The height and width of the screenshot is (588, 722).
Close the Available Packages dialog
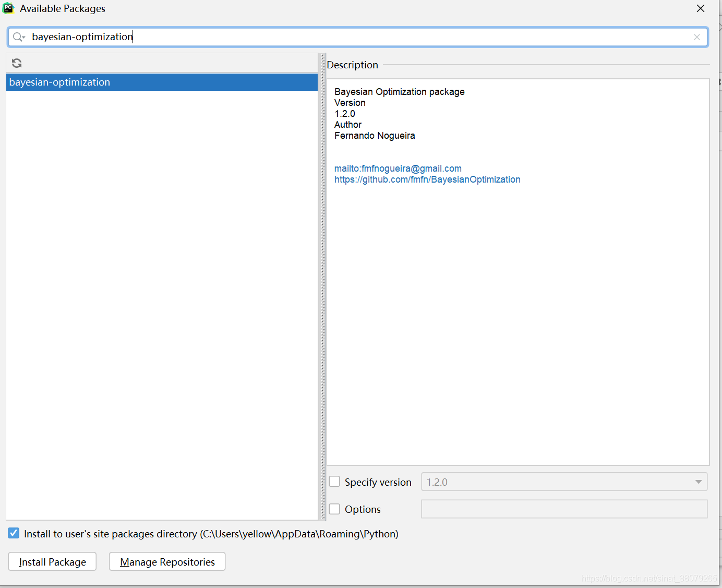point(701,8)
